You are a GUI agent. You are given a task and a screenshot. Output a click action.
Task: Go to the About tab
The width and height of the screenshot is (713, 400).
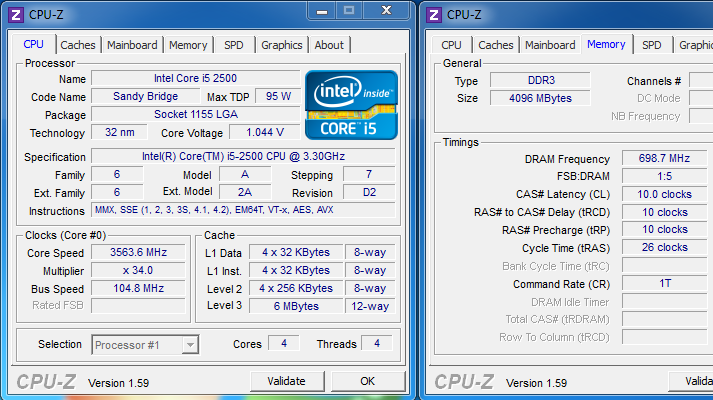tap(329, 45)
